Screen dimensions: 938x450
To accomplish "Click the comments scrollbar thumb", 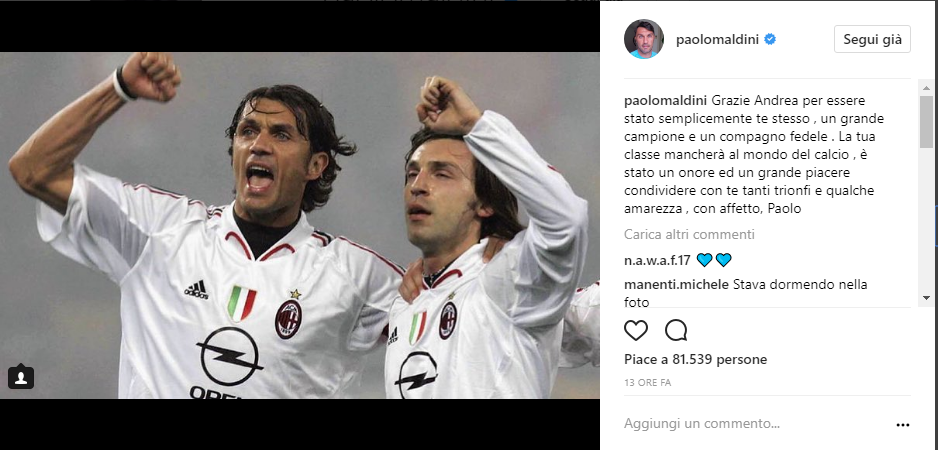I will pyautogui.click(x=926, y=121).
